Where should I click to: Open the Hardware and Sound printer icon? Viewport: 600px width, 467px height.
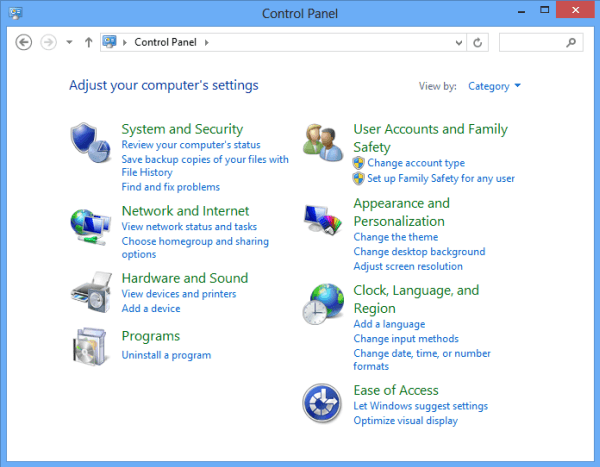tap(91, 292)
